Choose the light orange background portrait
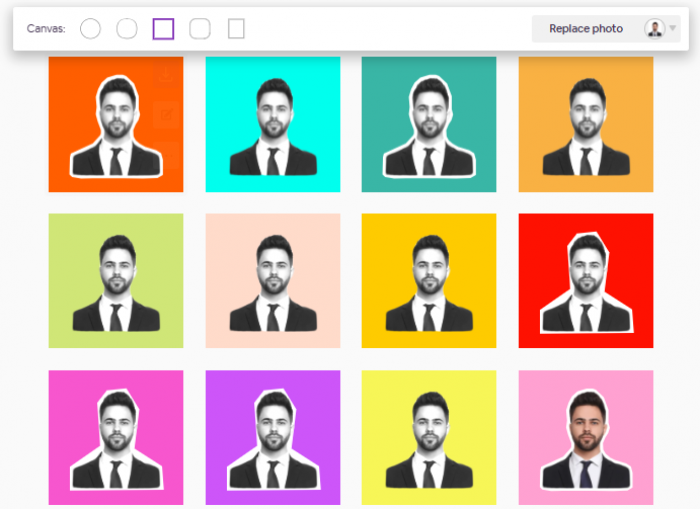The height and width of the screenshot is (509, 700). click(x=586, y=125)
